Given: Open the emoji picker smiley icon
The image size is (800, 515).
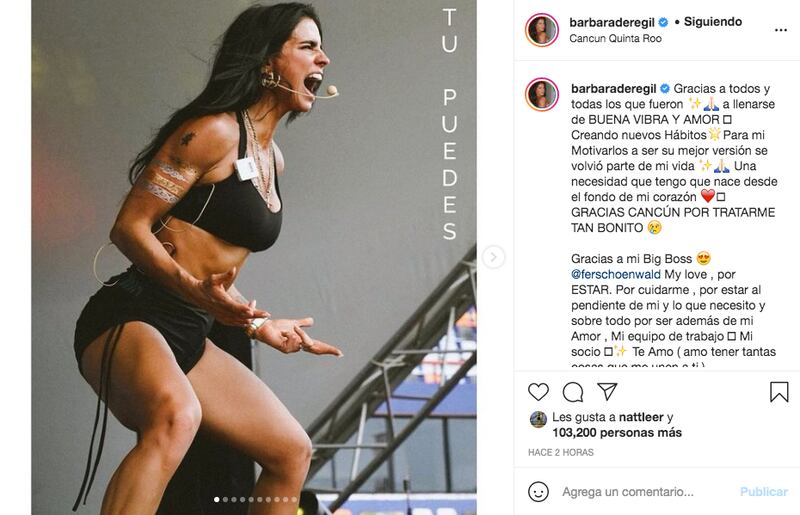Looking at the screenshot, I should click(x=538, y=492).
